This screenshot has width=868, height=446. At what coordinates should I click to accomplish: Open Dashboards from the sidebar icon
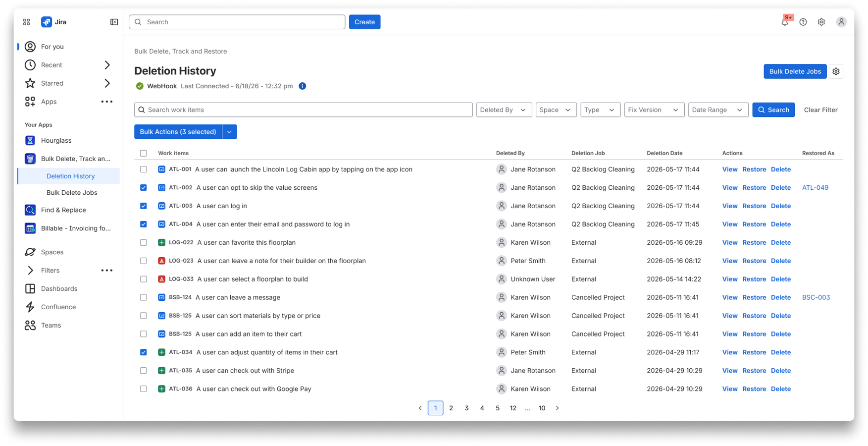[30, 289]
